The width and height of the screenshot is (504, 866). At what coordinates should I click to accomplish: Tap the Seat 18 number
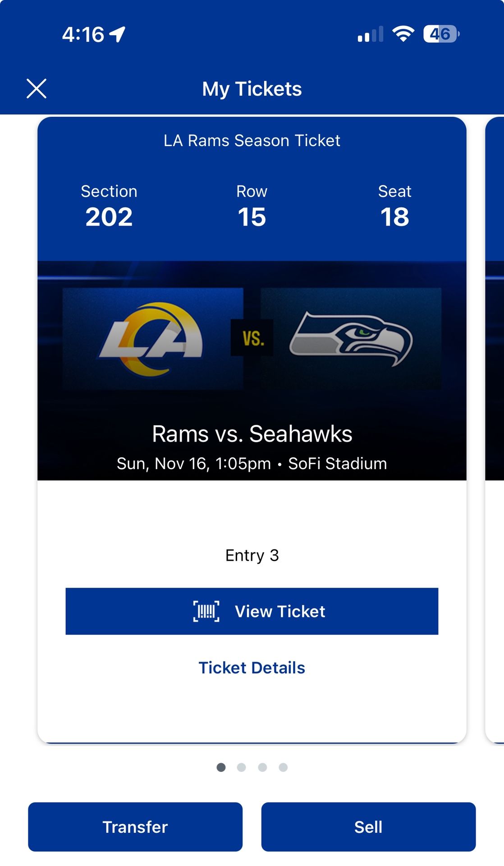click(394, 217)
